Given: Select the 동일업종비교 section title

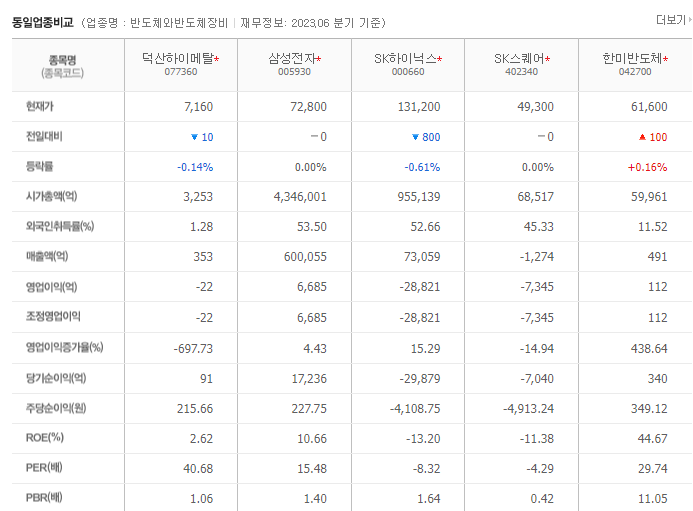Looking at the screenshot, I should [x=42, y=23].
